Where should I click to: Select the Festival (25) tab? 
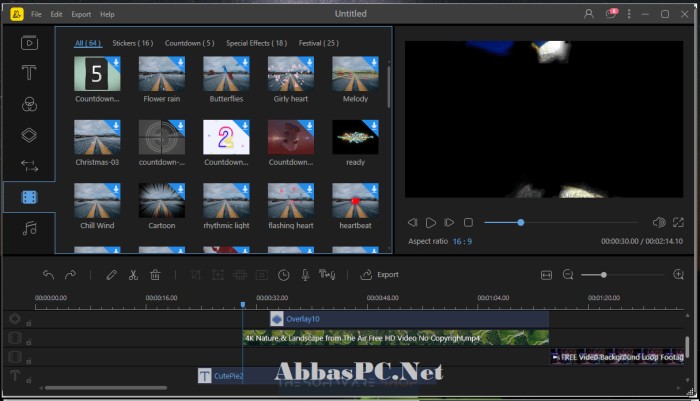point(318,43)
